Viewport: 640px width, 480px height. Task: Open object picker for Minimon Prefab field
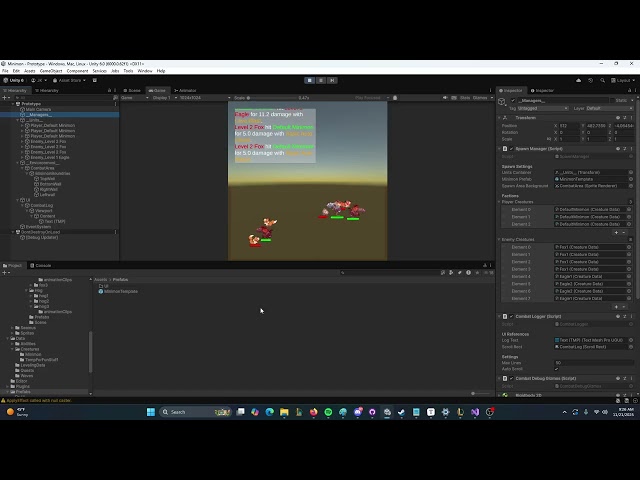click(x=631, y=179)
